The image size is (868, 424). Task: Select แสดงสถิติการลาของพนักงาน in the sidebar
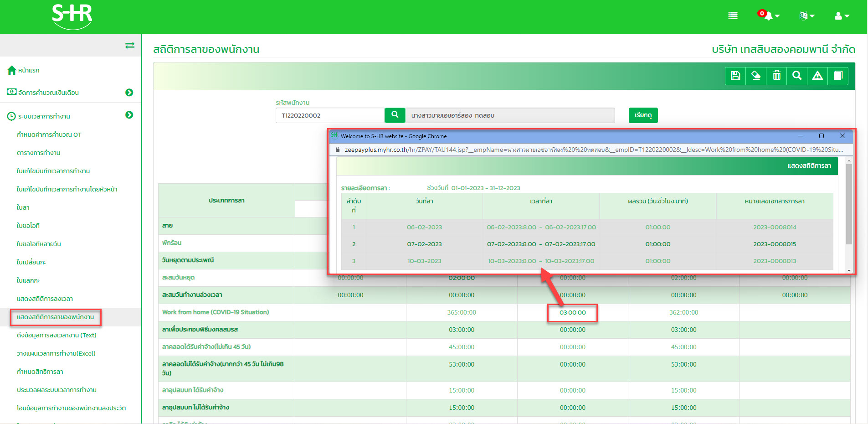click(x=55, y=317)
